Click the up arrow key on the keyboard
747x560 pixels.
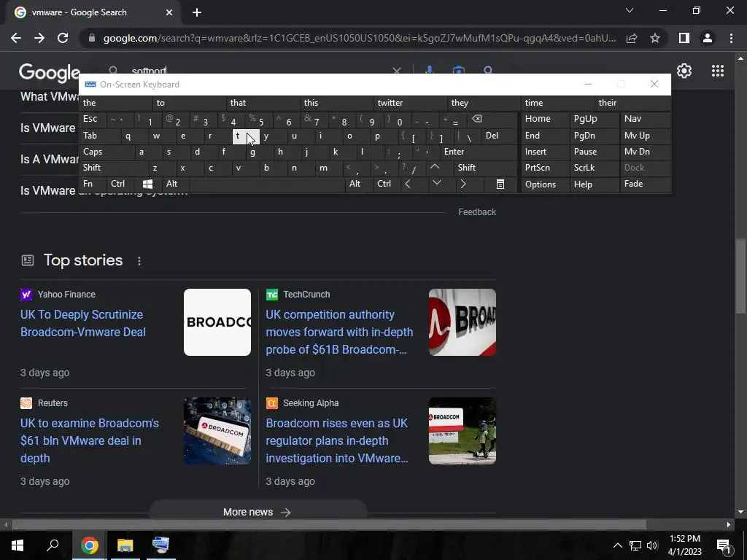[x=435, y=167]
